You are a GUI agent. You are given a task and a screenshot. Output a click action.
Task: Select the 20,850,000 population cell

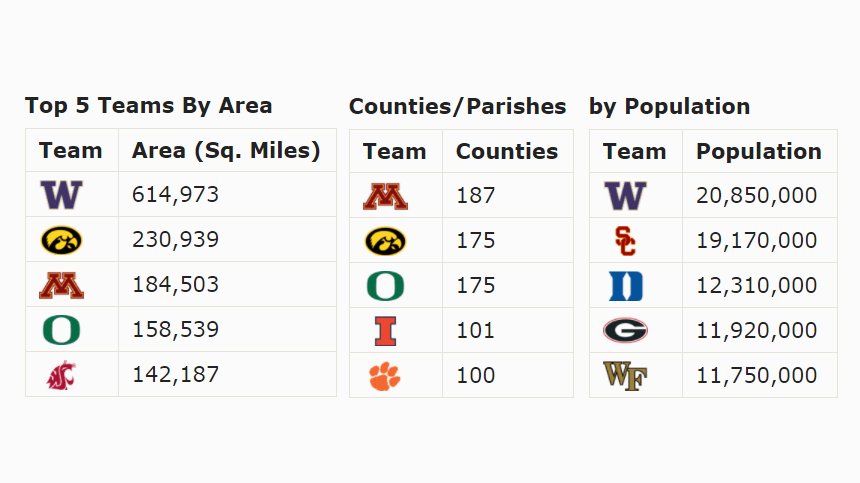tap(759, 196)
